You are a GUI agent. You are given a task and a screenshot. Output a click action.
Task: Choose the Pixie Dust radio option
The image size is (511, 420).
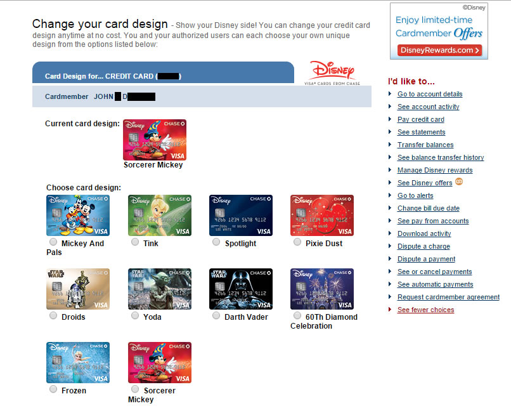[297, 242]
